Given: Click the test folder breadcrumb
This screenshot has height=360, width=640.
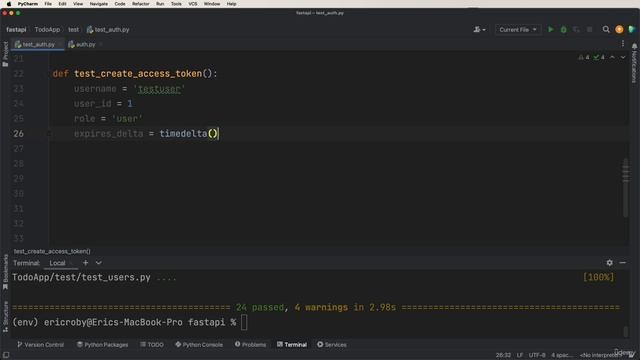Looking at the screenshot, I should point(73,29).
